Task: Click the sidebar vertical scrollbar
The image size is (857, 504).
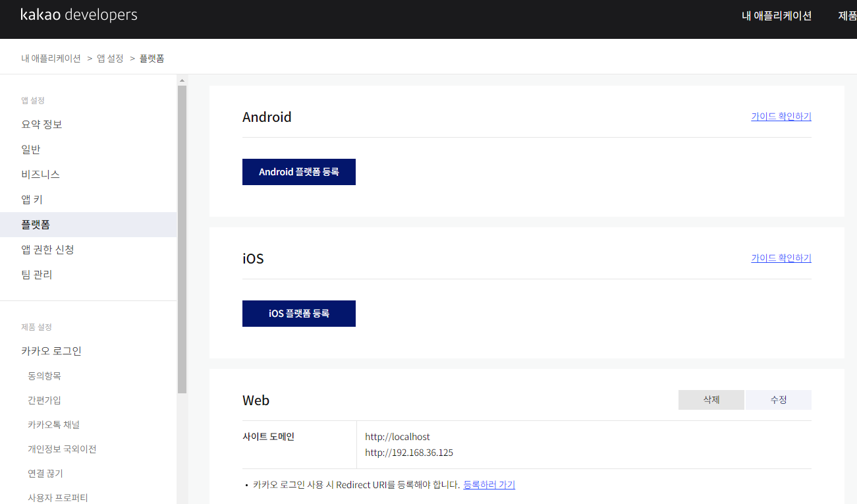Action: tap(182, 238)
